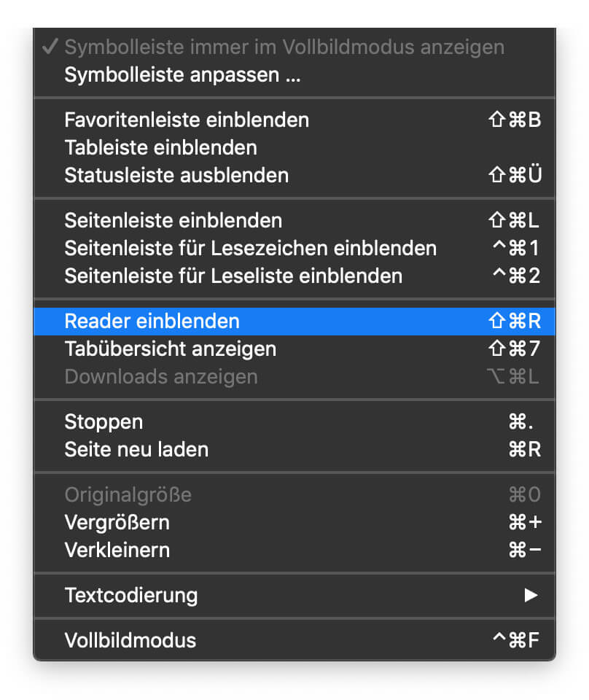Show the Tableiste
Image resolution: width=589 pixels, height=700 pixels.
pos(161,147)
